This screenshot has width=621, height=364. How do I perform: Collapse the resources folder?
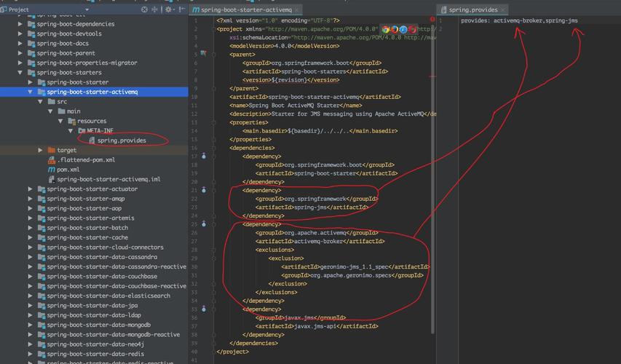(60, 121)
